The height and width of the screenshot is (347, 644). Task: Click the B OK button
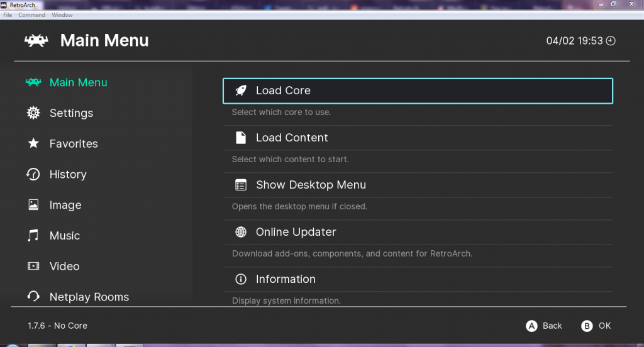(x=596, y=326)
